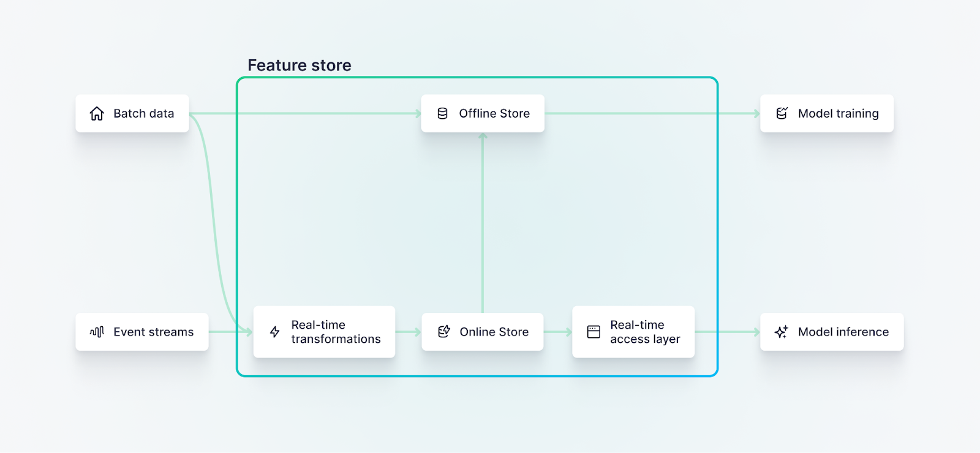Select the "Online Store" label text
This screenshot has width=980, height=453.
click(x=494, y=332)
